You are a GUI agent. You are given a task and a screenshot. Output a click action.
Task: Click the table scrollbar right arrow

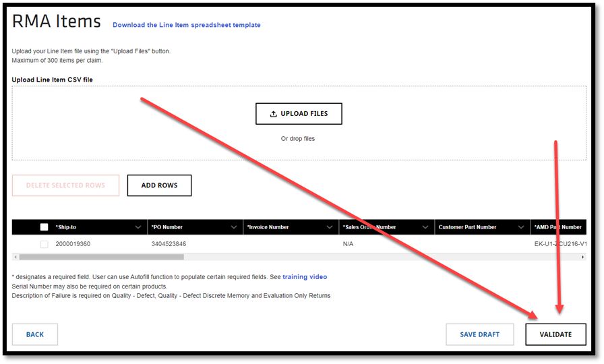(582, 257)
